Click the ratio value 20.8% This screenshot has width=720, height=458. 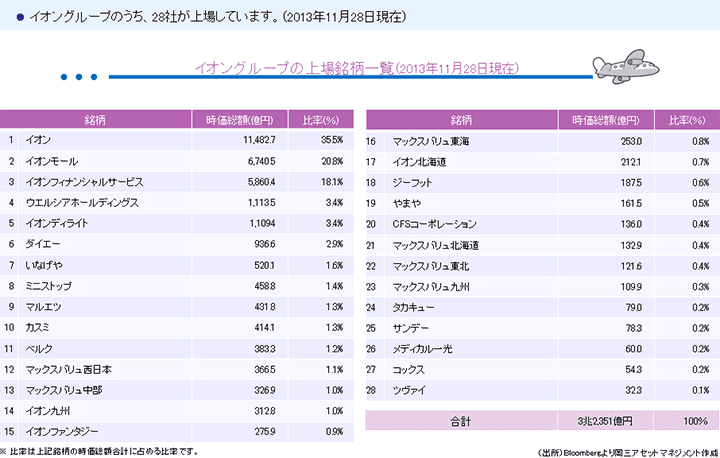pos(332,161)
